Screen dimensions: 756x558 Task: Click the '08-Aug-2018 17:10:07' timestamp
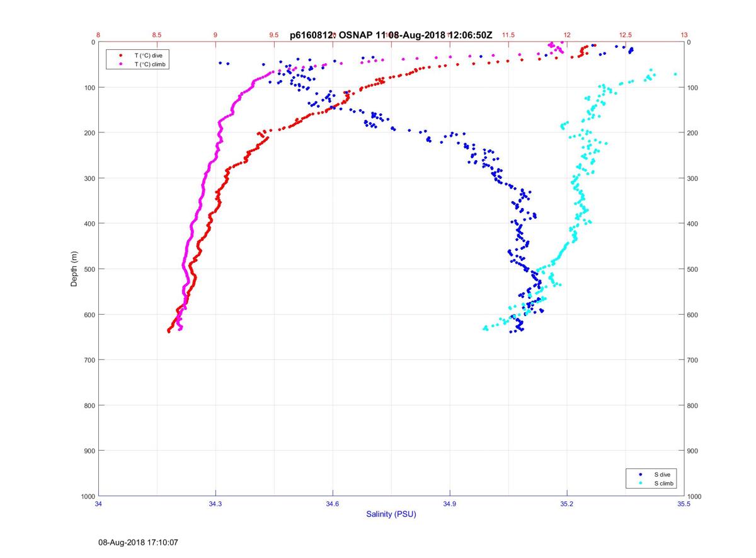[x=139, y=542]
